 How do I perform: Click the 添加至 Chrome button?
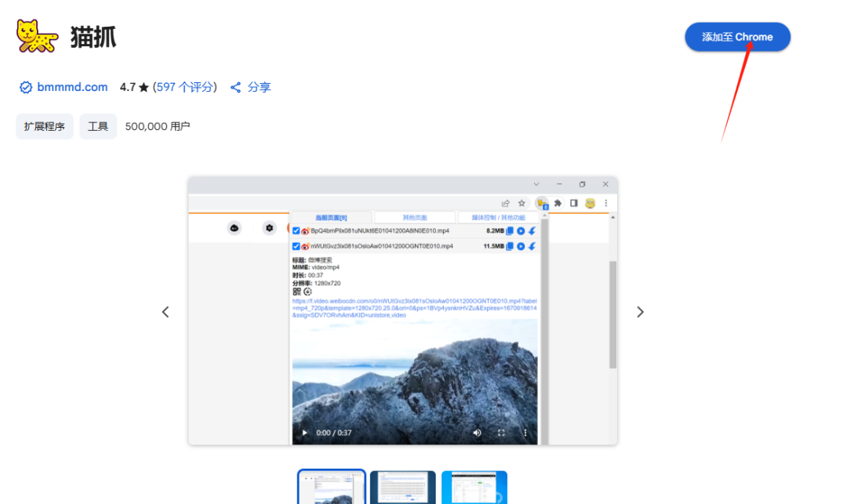click(737, 38)
